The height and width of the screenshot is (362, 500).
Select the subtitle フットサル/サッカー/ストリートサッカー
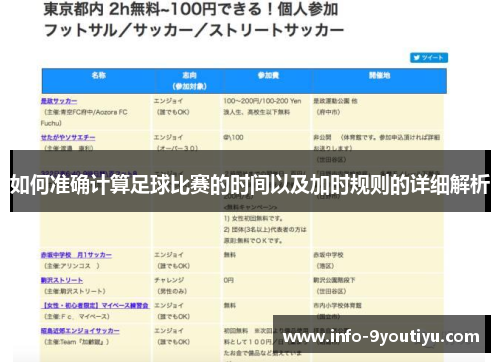tap(194, 30)
